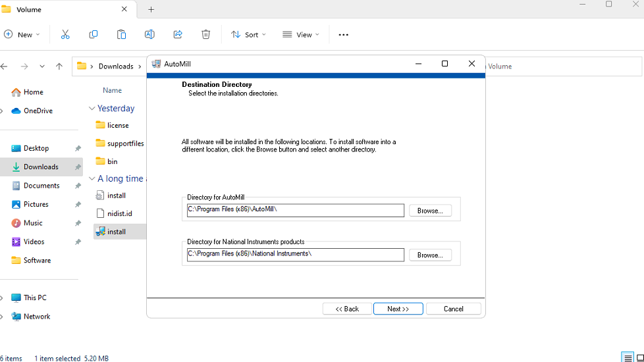Switch to details view icon in status bar
This screenshot has width=644, height=362.
pyautogui.click(x=628, y=358)
